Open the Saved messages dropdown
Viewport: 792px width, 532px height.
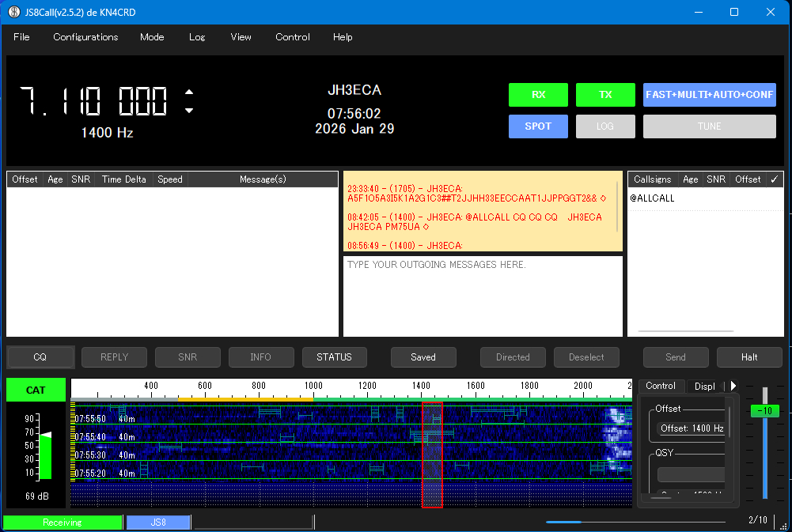[x=423, y=357]
